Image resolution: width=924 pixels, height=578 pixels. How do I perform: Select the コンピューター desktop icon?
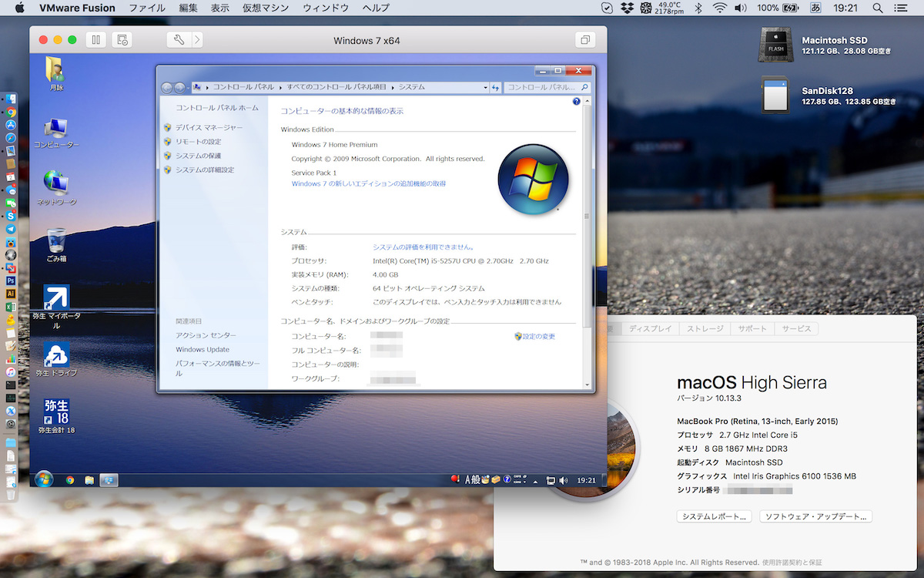56,133
